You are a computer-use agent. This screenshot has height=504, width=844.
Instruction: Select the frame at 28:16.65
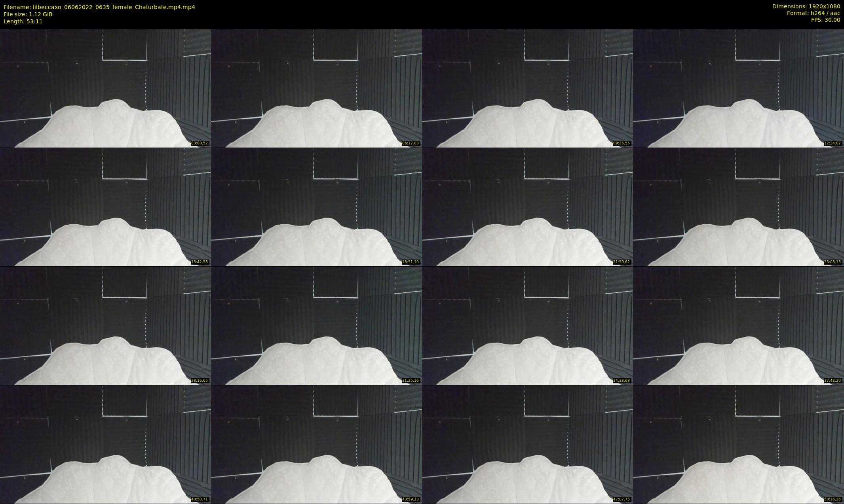click(105, 326)
